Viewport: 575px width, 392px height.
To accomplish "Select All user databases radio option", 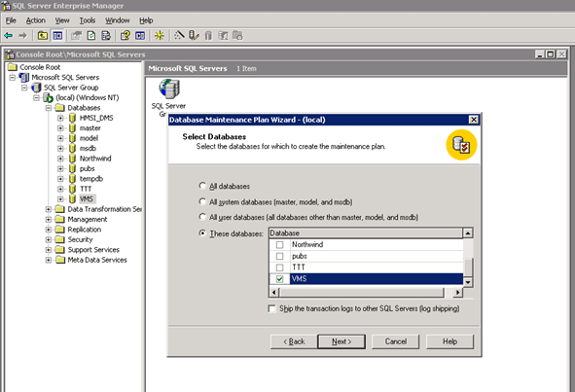I will click(x=202, y=217).
